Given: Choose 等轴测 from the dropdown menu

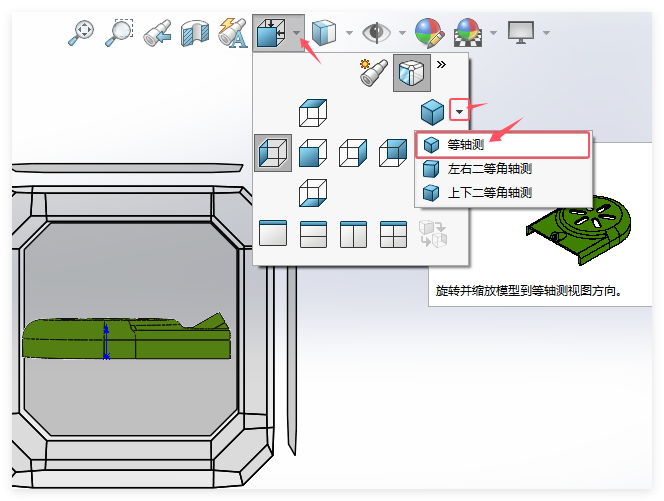Looking at the screenshot, I should 503,145.
